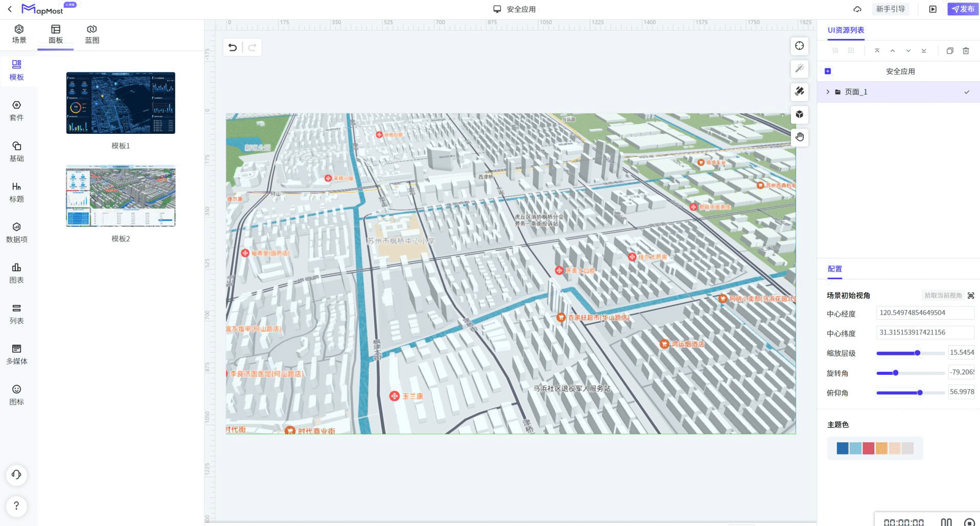
Task: Adjust the 俯仰角 pitch slider
Action: pos(911,393)
